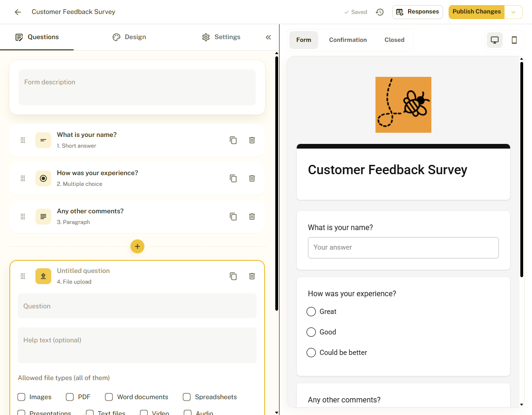Choose the 'Good' radio option in preview

click(x=311, y=332)
